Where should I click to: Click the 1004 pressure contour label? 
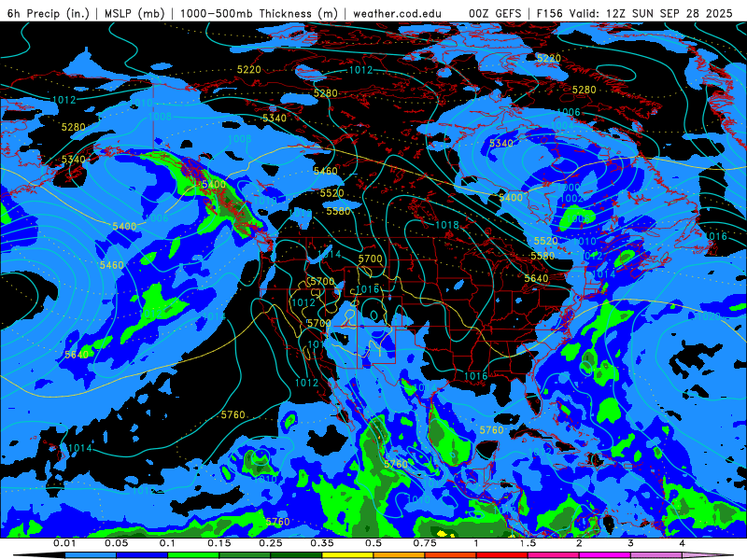[563, 126]
